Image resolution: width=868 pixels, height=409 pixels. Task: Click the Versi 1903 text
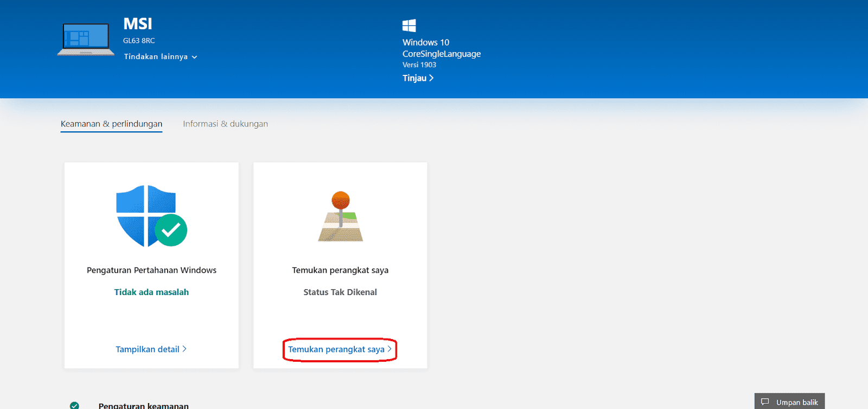pos(419,65)
